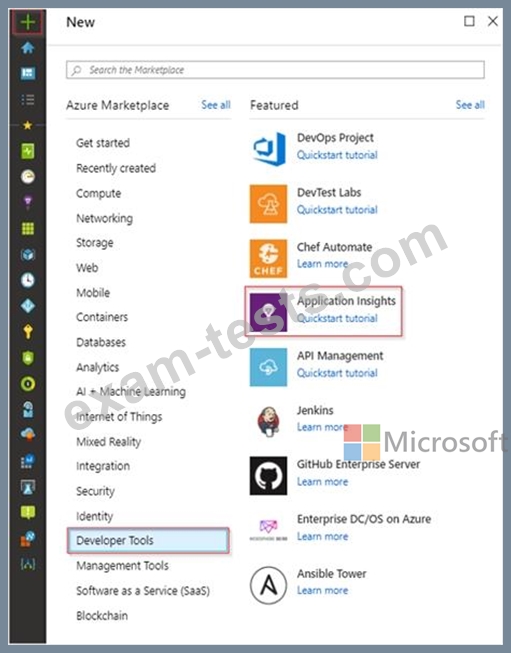Viewport: 511px width, 653px height.
Task: Click the Ansible Tower icon
Action: coord(269,585)
